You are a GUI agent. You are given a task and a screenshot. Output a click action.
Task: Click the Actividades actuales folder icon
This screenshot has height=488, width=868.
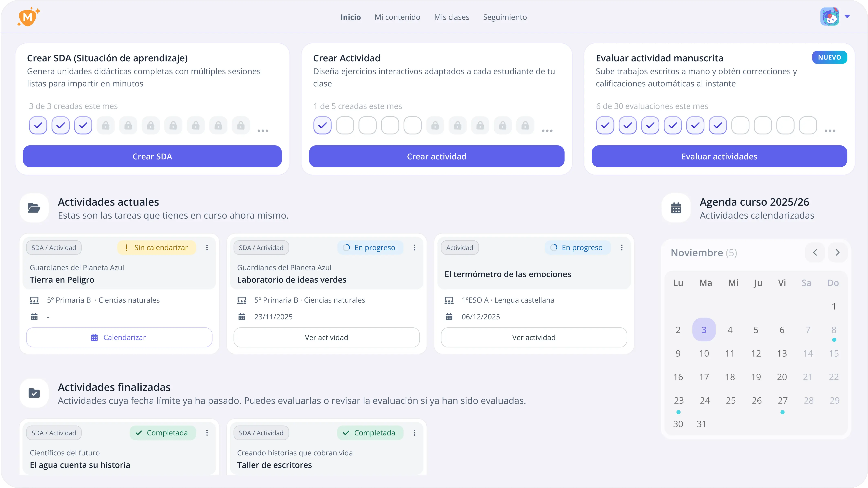pyautogui.click(x=34, y=208)
